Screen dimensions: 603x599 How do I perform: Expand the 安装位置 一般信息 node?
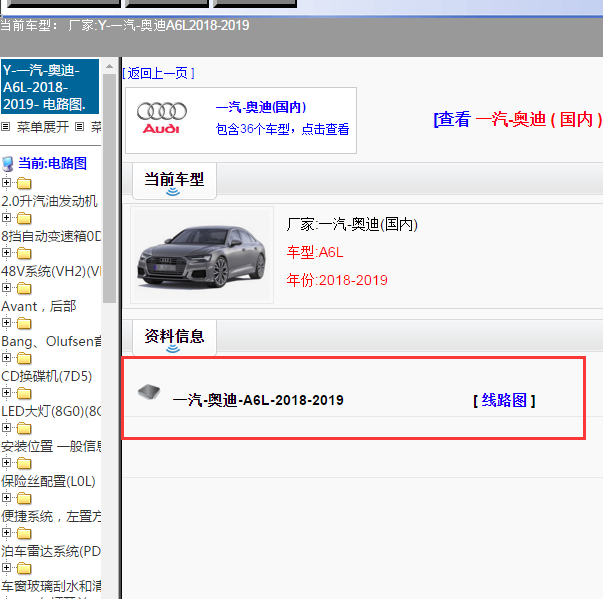[6, 428]
